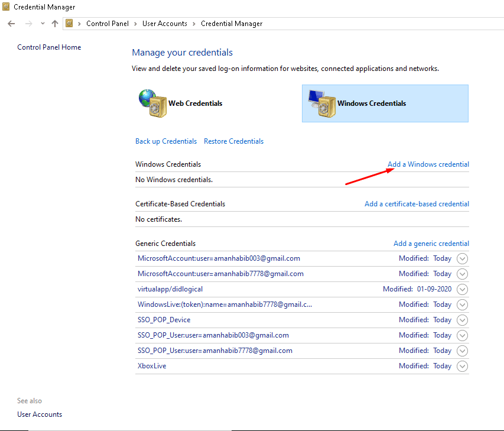
Task: Click Add a Windows credential link
Action: [428, 164]
